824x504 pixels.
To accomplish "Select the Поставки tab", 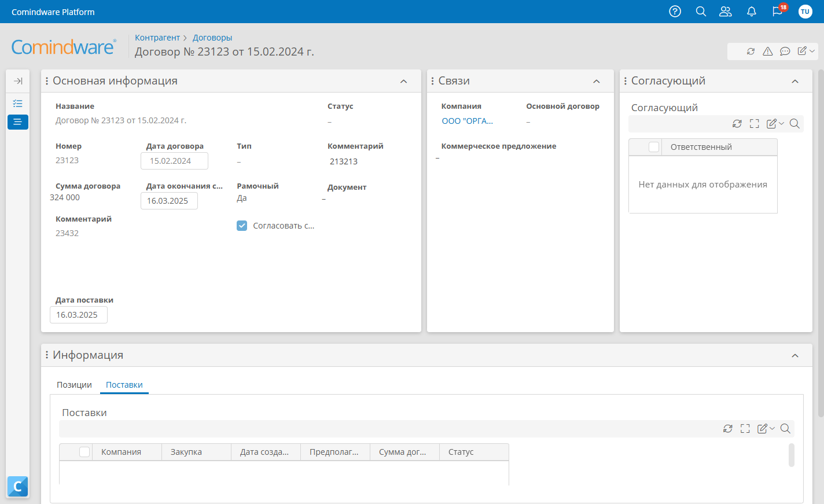I will click(124, 385).
